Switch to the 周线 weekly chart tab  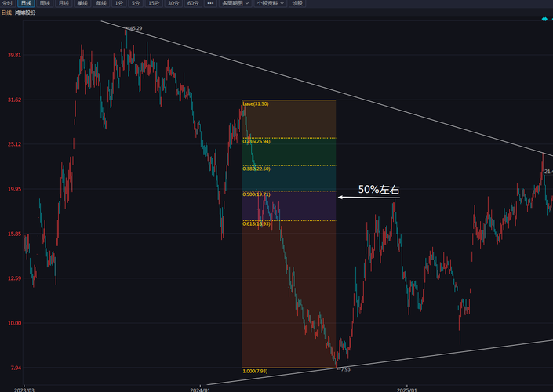pyautogui.click(x=45, y=3)
